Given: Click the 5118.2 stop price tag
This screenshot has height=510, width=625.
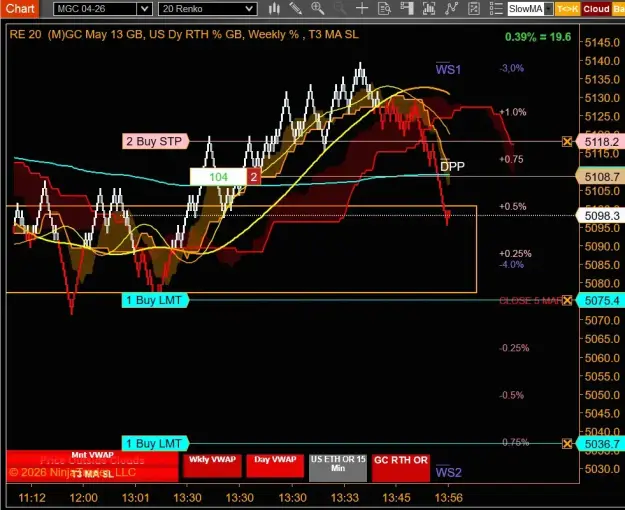Looking at the screenshot, I should click(601, 142).
